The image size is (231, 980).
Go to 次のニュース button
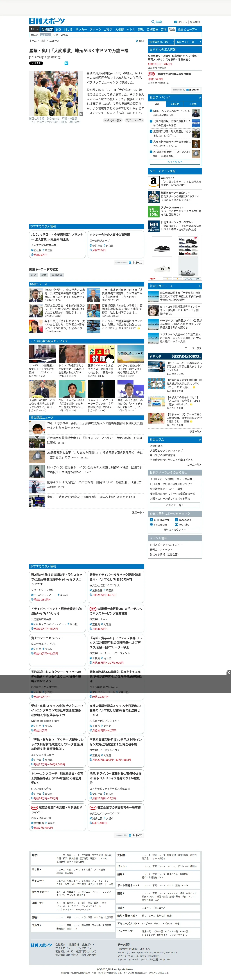(x=134, y=120)
